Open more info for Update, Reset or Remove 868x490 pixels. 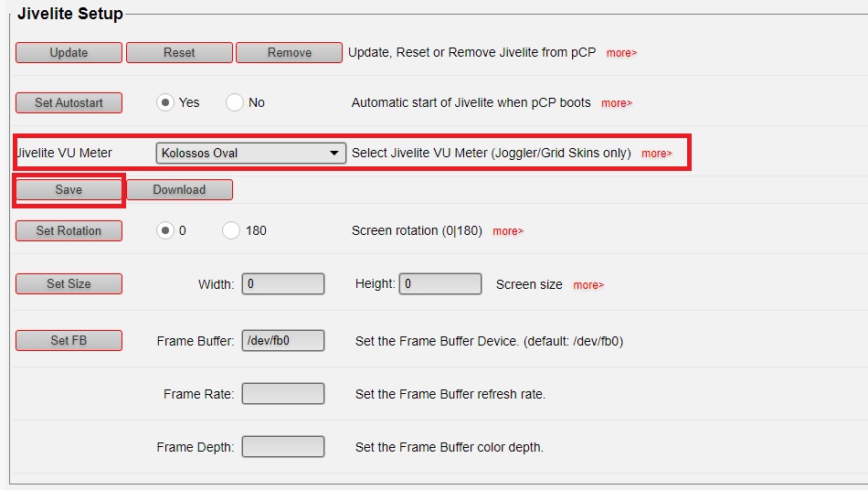621,53
